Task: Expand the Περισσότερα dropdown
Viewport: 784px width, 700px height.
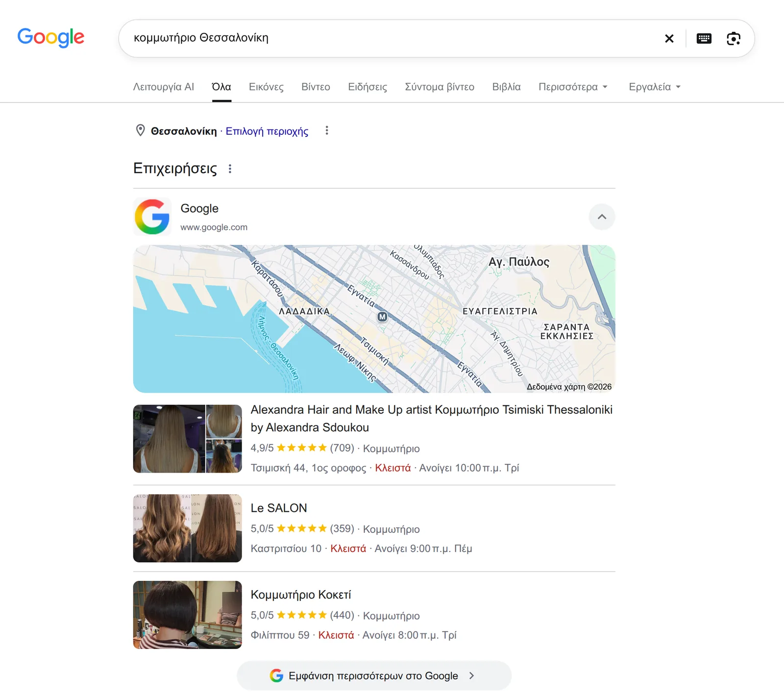Action: (573, 87)
